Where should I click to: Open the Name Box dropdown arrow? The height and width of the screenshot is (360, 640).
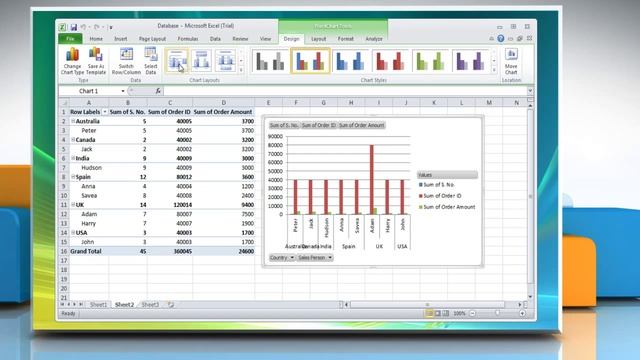click(123, 91)
